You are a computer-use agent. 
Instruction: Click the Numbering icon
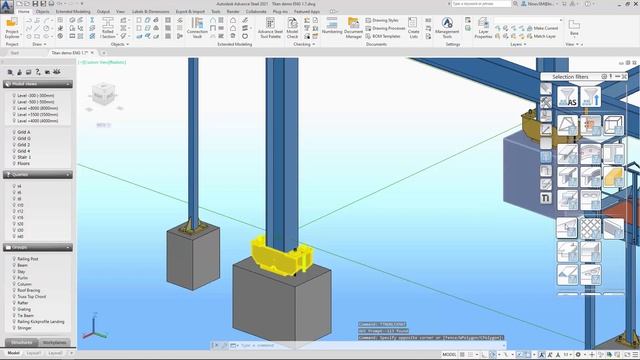click(332, 25)
